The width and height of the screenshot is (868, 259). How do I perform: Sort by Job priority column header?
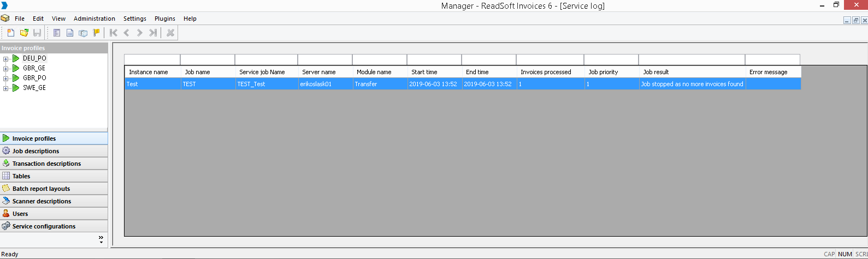(x=611, y=72)
